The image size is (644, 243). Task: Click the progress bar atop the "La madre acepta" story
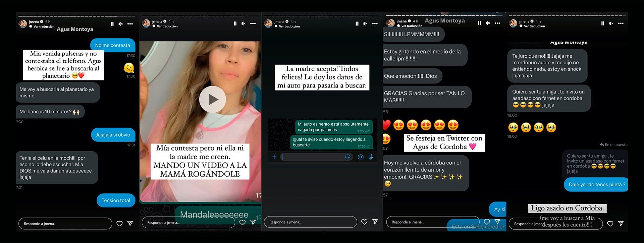tap(322, 16)
